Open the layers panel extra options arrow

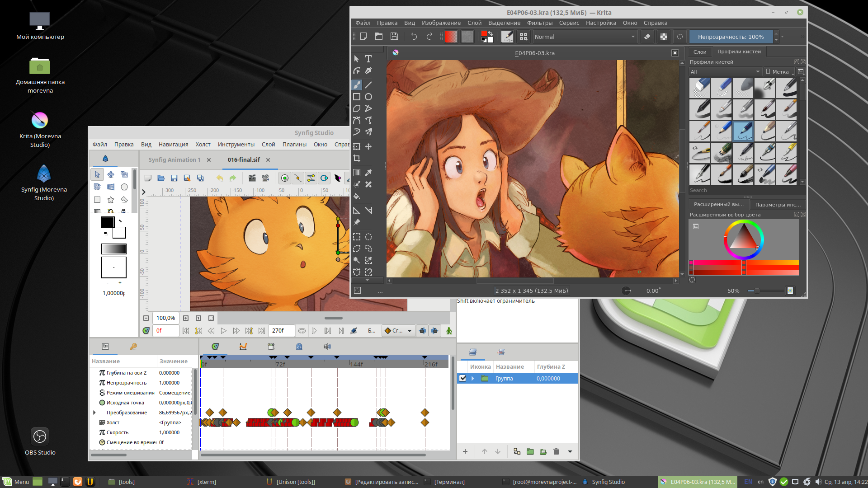(x=570, y=451)
